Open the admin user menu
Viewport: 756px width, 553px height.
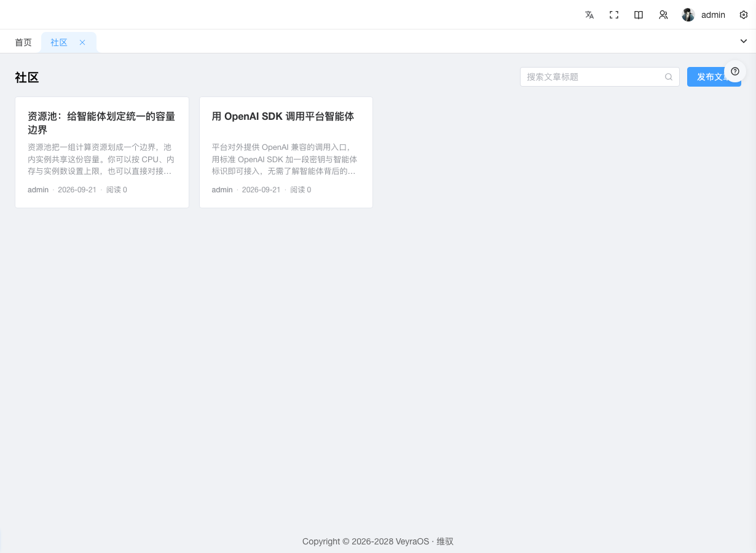click(x=704, y=15)
